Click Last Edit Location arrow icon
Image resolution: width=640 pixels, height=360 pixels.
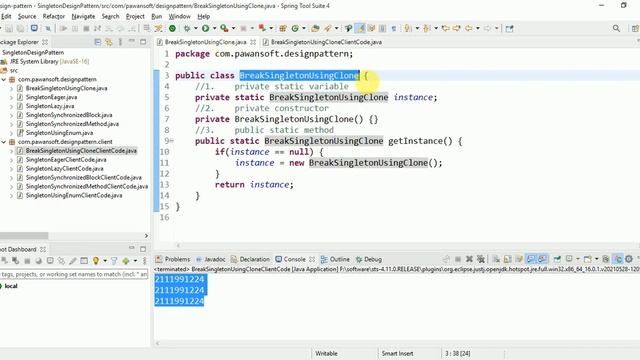[x=446, y=28]
